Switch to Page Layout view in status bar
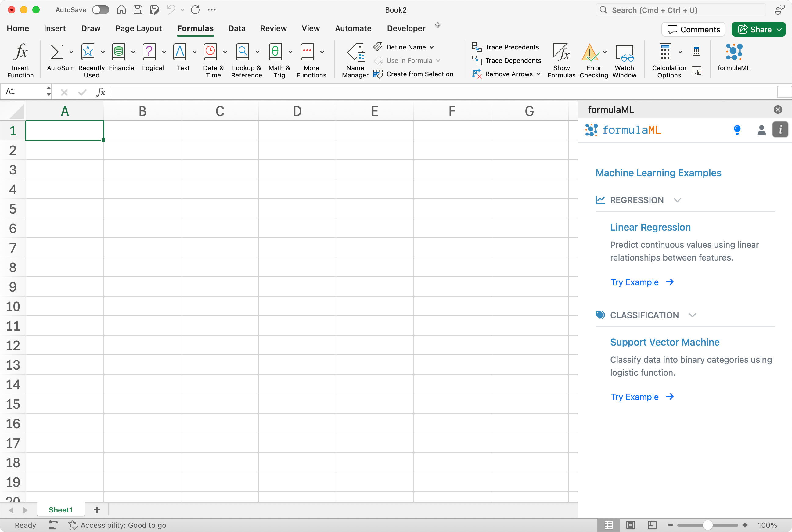The image size is (792, 532). 631,525
